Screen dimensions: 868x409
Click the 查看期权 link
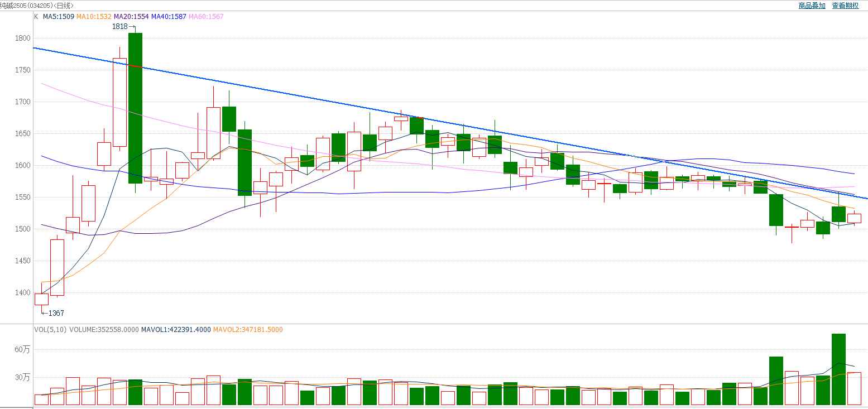(846, 6)
